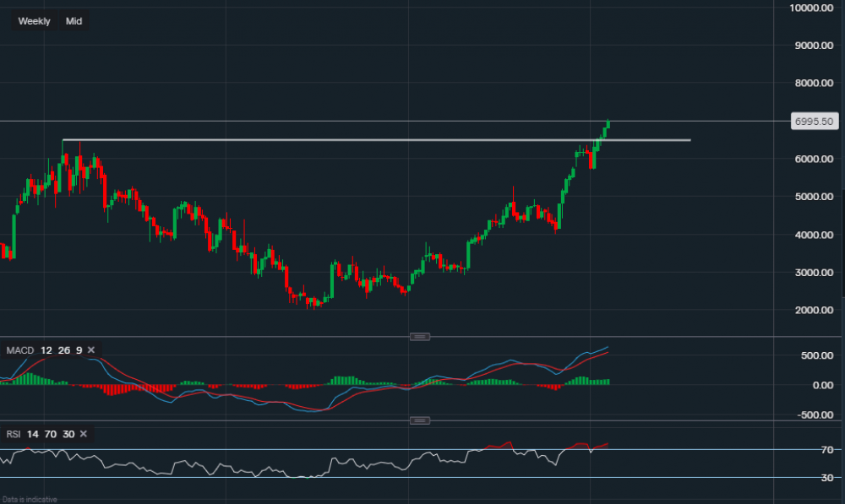Click the grip handle above the MACD panel
The width and height of the screenshot is (845, 504).
point(420,336)
